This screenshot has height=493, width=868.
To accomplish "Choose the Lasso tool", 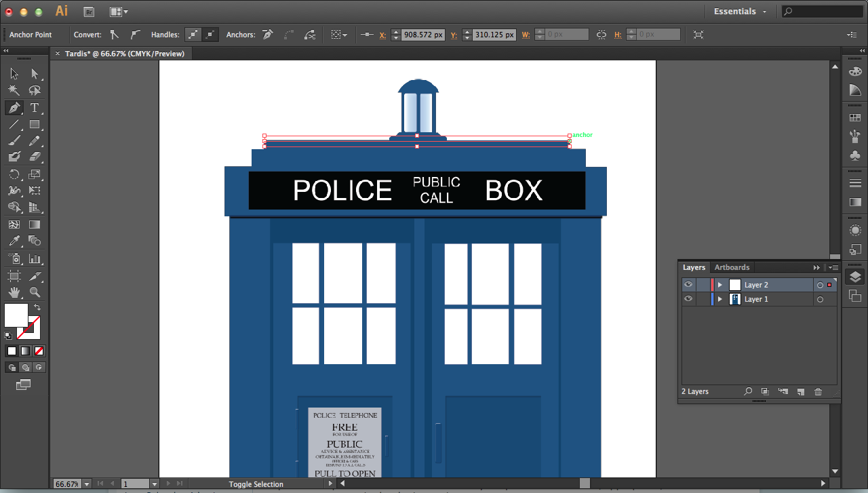I will 35,90.
